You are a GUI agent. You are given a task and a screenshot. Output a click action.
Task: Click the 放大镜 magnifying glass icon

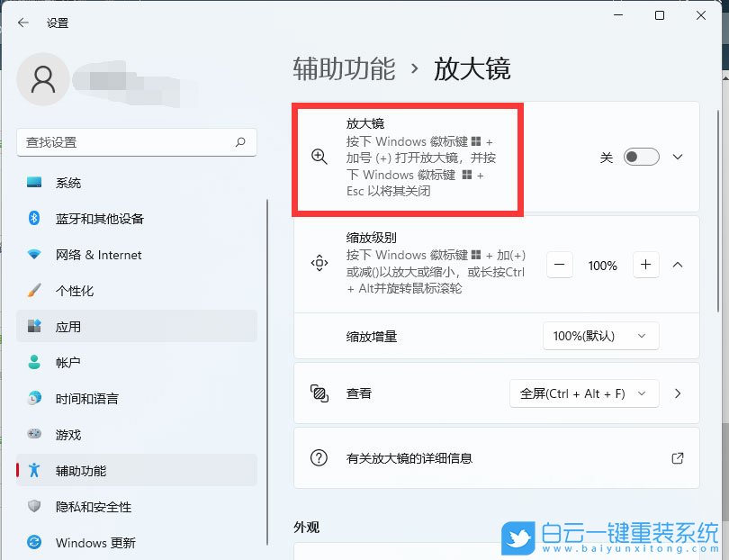[319, 157]
